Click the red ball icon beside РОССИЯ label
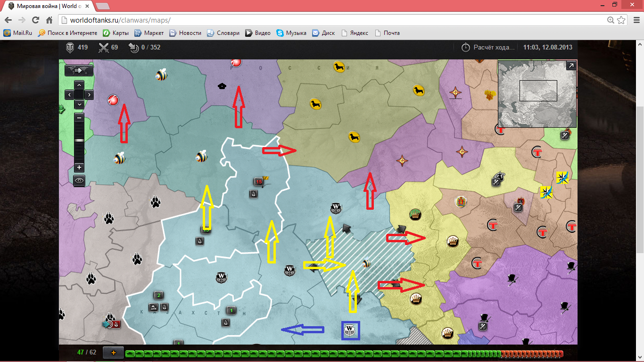The image size is (644, 362). pos(236,62)
